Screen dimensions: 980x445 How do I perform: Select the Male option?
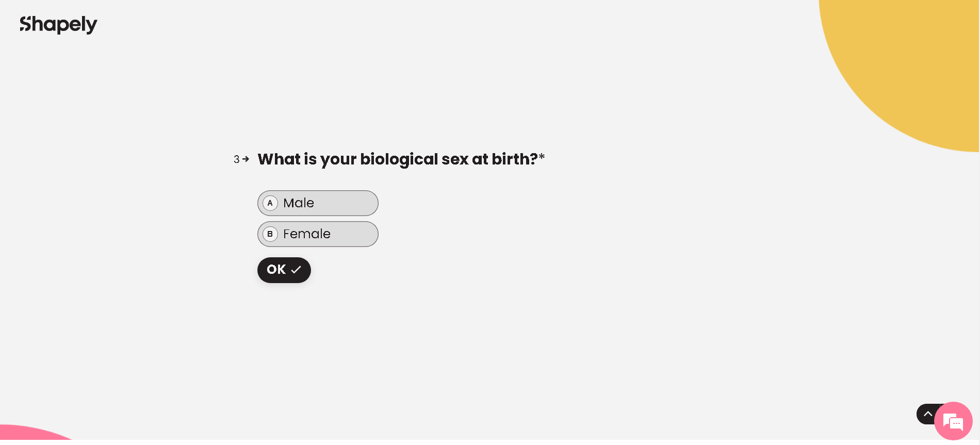(x=318, y=203)
